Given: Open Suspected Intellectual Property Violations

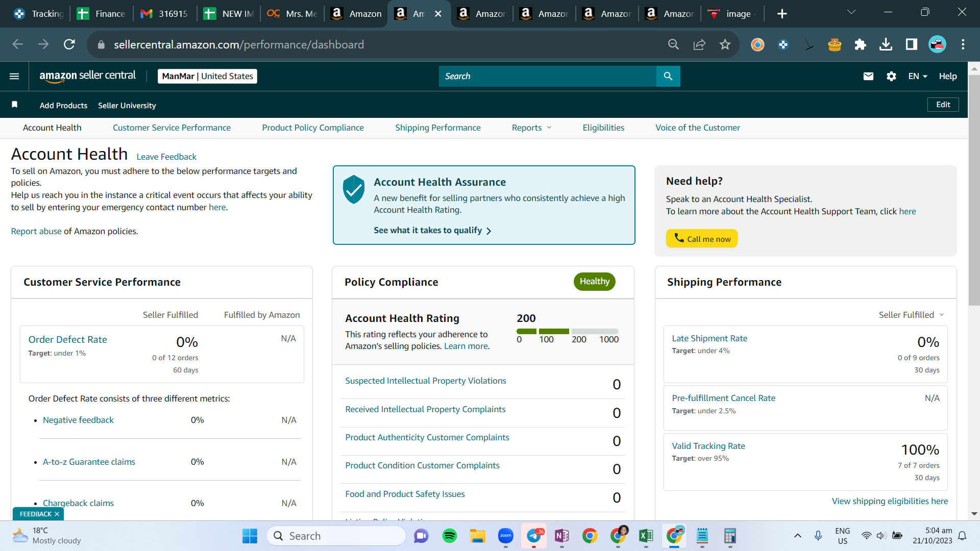Looking at the screenshot, I should tap(426, 381).
